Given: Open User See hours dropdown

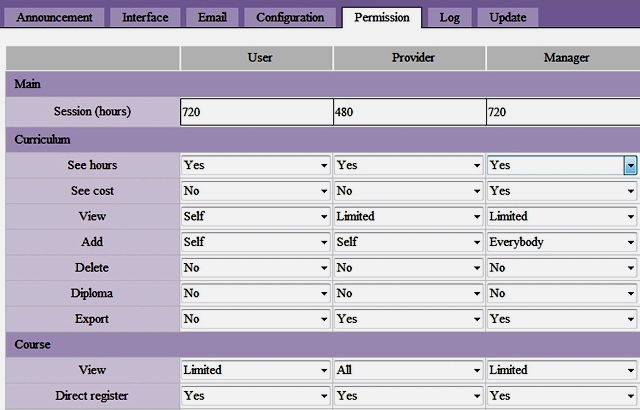Looking at the screenshot, I should (256, 165).
